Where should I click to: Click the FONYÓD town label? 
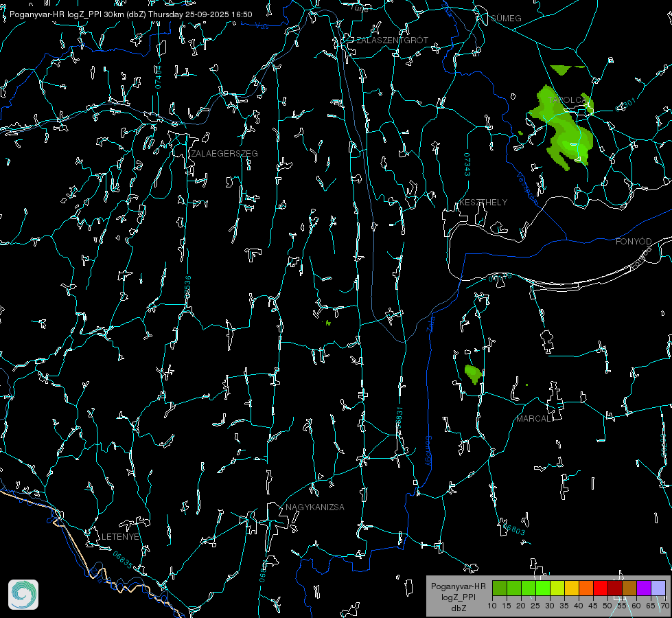tap(634, 242)
